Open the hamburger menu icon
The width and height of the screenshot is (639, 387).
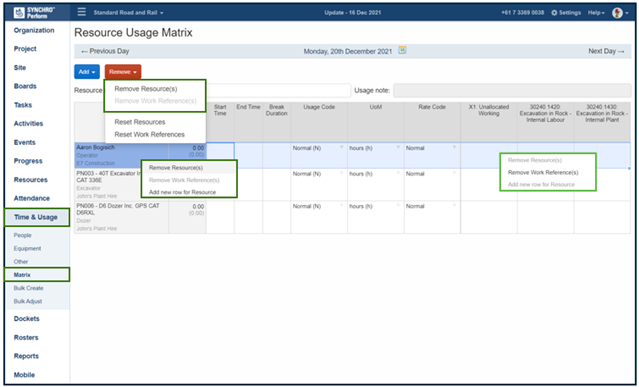(82, 12)
